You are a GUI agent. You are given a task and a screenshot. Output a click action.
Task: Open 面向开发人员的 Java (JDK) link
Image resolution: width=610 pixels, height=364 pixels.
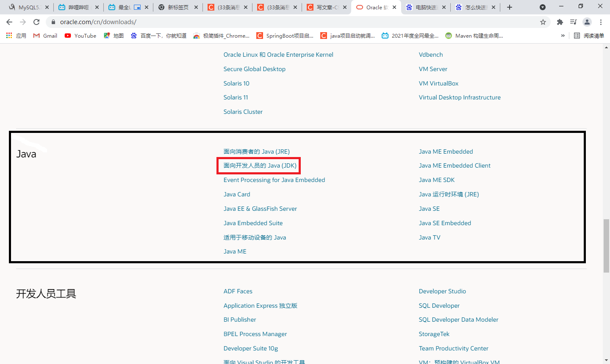pos(260,165)
